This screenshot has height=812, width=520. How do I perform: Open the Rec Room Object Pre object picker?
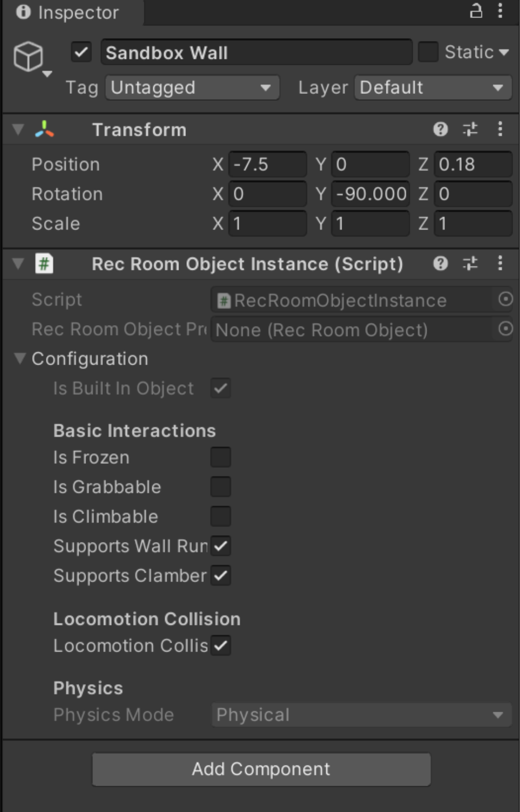(506, 329)
